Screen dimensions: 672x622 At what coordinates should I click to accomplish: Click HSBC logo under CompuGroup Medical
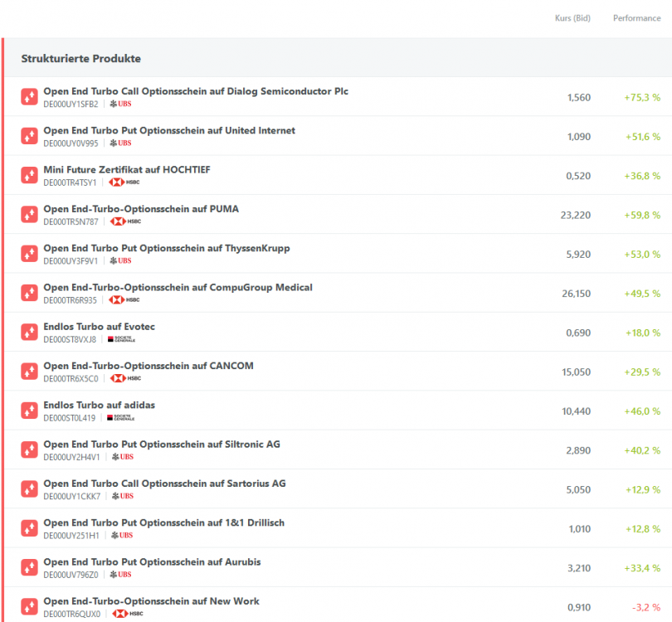(124, 300)
